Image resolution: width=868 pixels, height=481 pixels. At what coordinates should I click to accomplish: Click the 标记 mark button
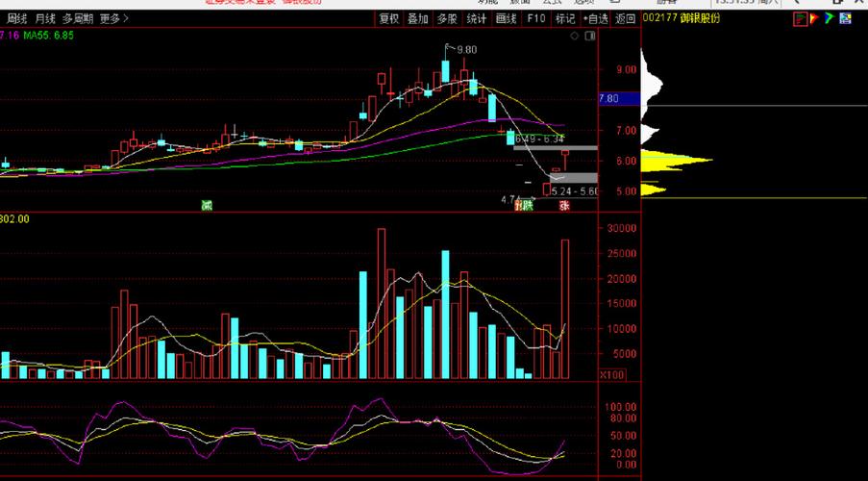pos(565,19)
